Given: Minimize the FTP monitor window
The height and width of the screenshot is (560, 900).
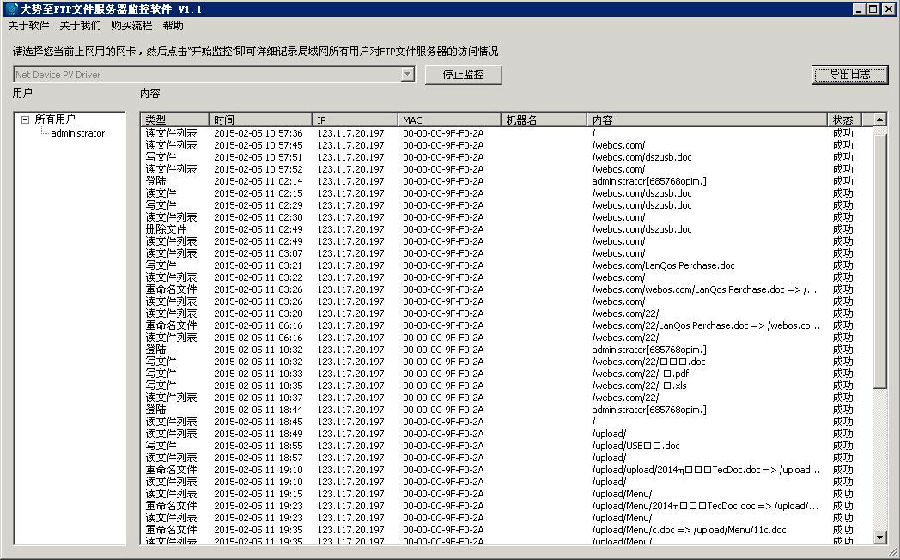Looking at the screenshot, I should pos(858,9).
